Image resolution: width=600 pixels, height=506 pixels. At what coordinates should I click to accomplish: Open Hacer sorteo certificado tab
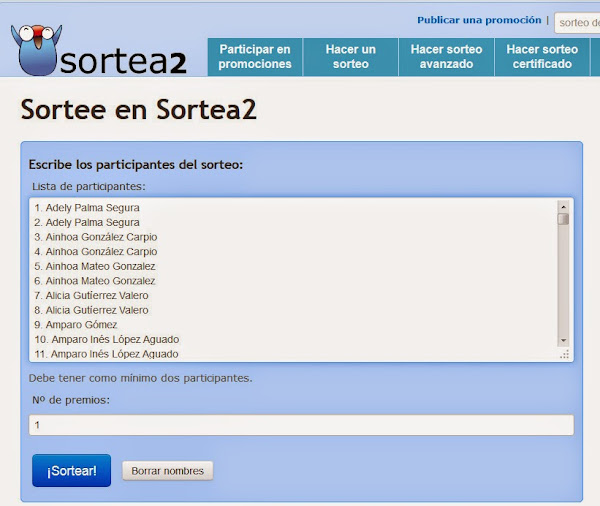tap(542, 57)
